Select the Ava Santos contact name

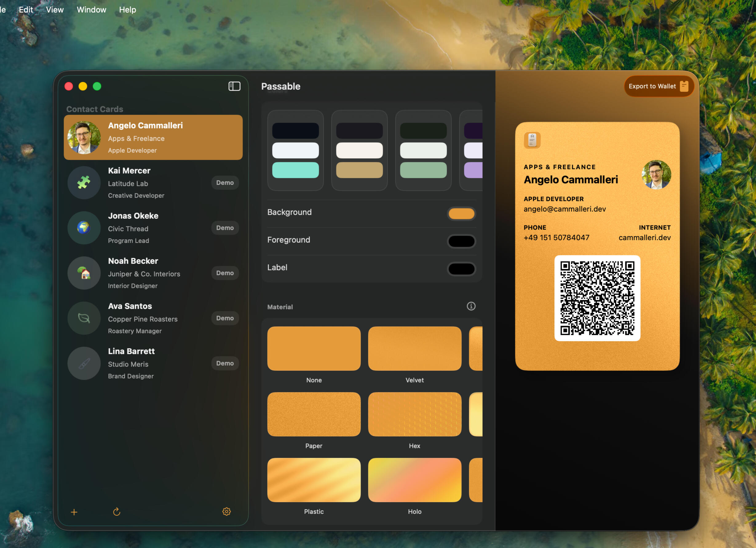[x=130, y=306]
